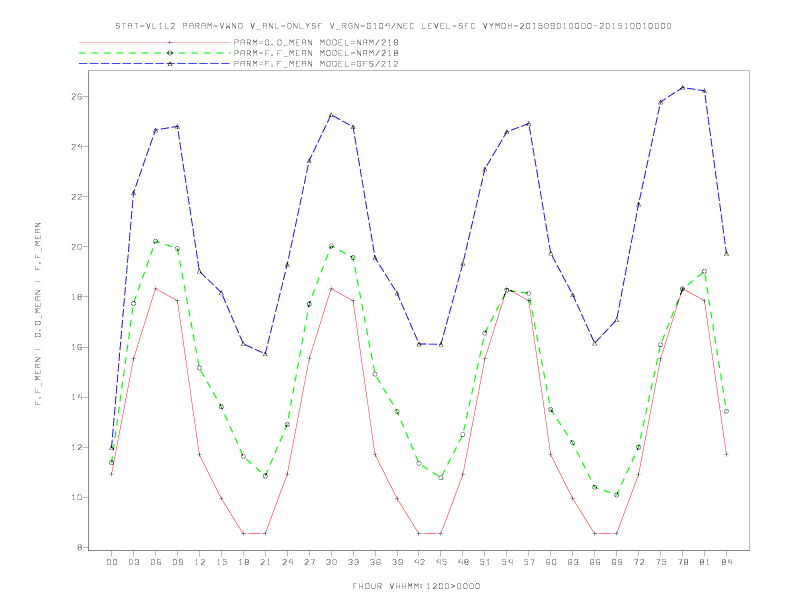
Task: Click the blue dashed legend line sample
Action: 155,64
